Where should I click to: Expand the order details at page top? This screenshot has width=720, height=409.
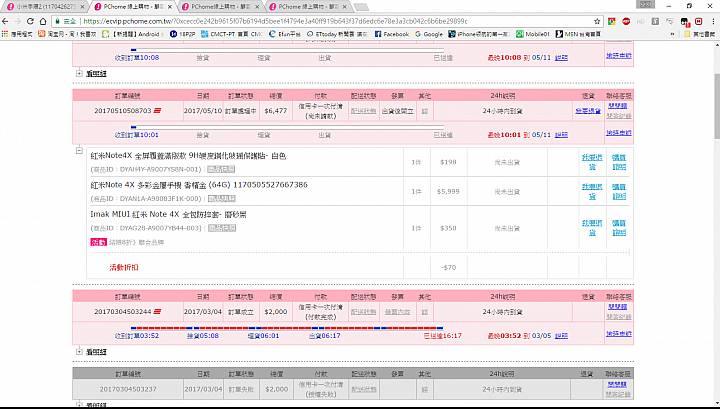(79, 73)
